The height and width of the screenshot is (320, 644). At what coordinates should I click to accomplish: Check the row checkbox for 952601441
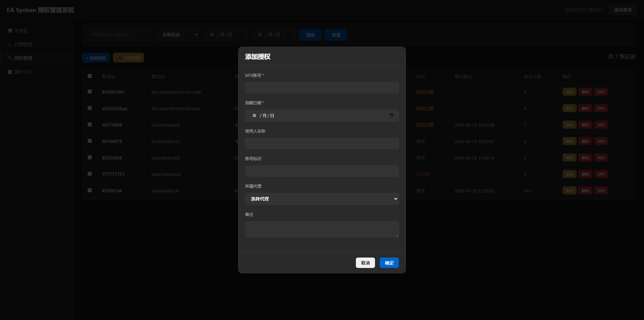[x=90, y=92]
